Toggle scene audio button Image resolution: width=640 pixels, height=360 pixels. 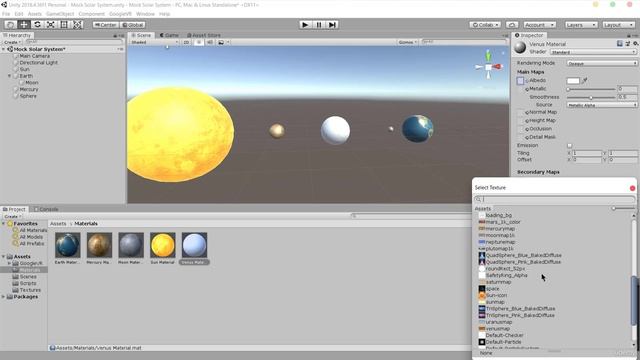209,42
